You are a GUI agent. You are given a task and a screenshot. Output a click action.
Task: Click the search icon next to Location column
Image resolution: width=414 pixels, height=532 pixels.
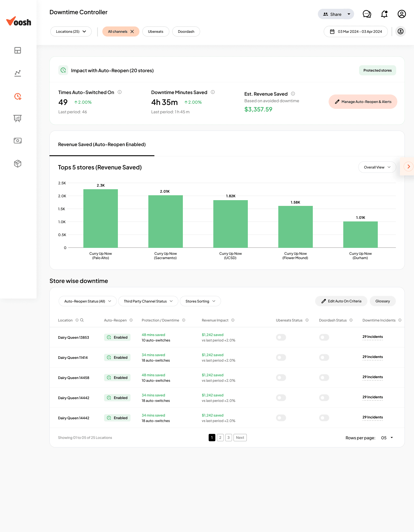point(82,320)
